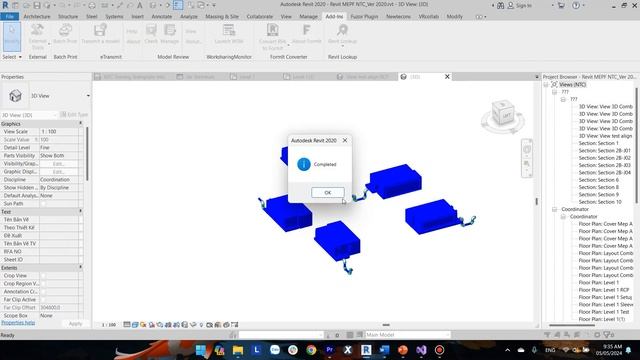640x360 pixels.
Task: Open the Select dropdown in the ribbon
Action: click(12, 57)
